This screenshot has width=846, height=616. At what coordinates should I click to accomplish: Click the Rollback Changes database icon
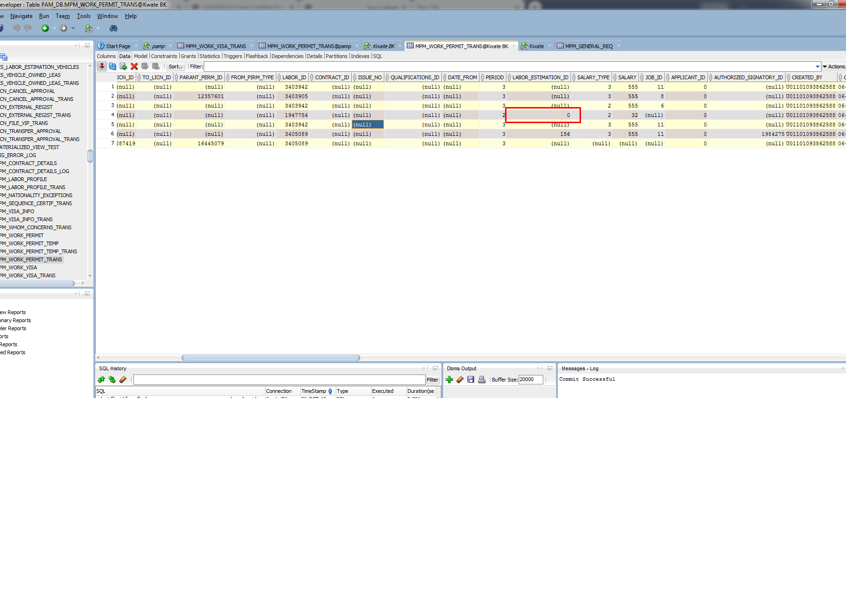click(x=156, y=67)
